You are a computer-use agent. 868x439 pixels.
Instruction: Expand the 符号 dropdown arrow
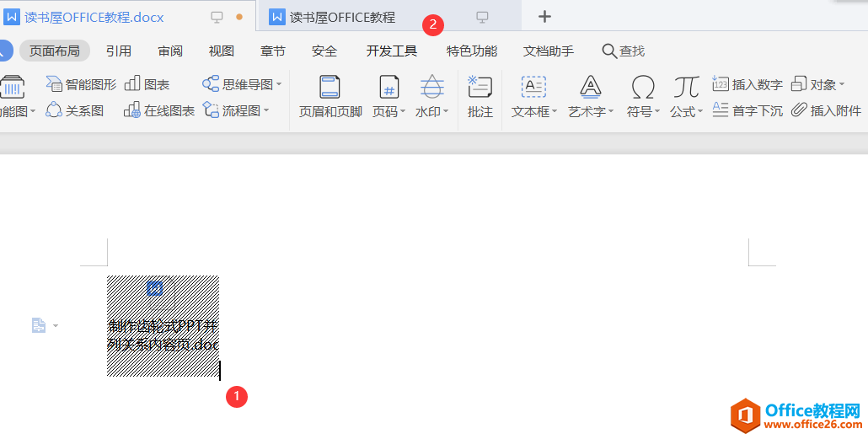pos(657,111)
